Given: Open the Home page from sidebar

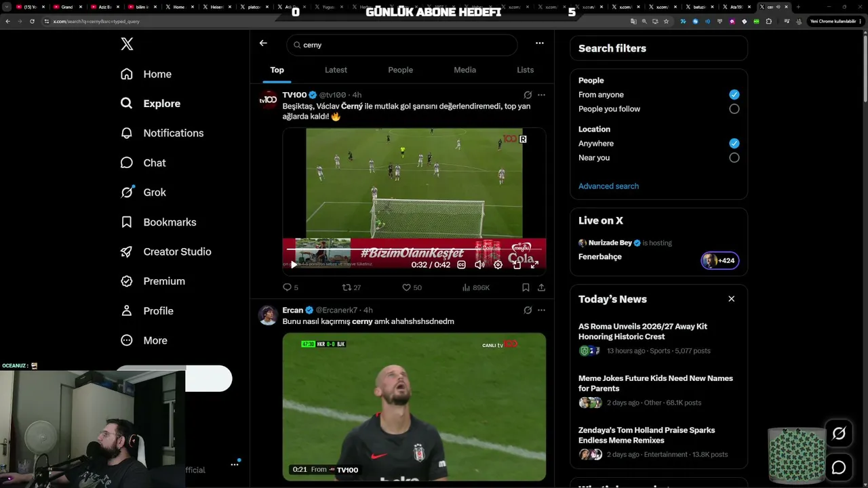Looking at the screenshot, I should pos(146,74).
